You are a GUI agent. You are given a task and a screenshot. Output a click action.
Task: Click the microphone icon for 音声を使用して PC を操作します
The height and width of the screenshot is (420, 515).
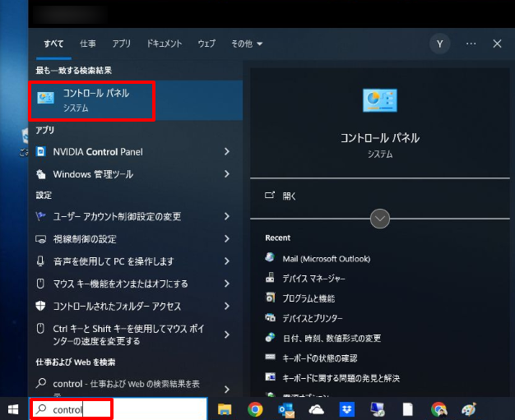[40, 261]
